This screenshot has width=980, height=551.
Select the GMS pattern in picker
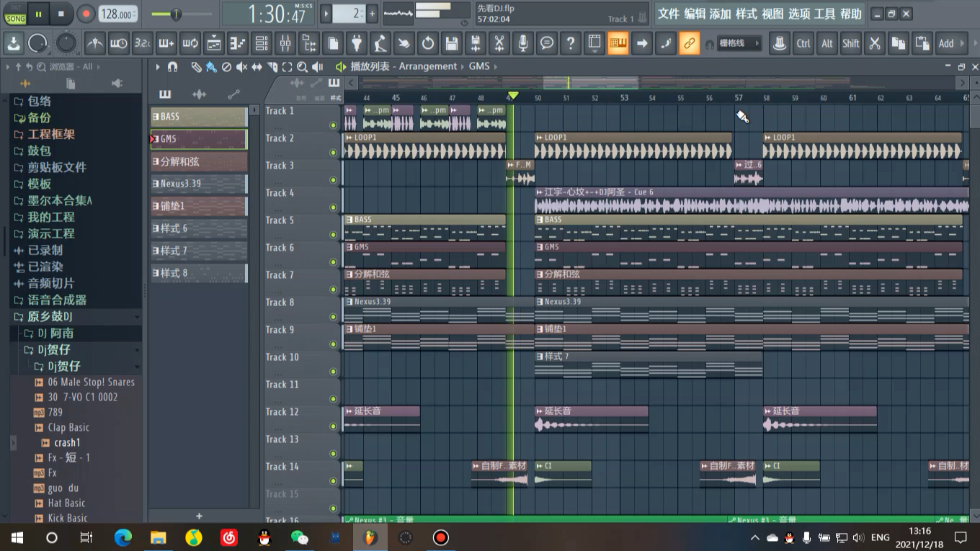(x=199, y=139)
